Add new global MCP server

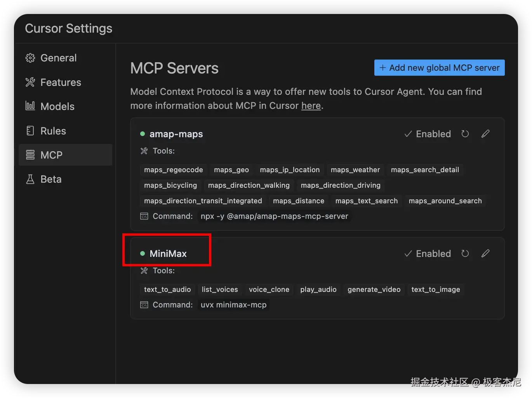pos(440,68)
